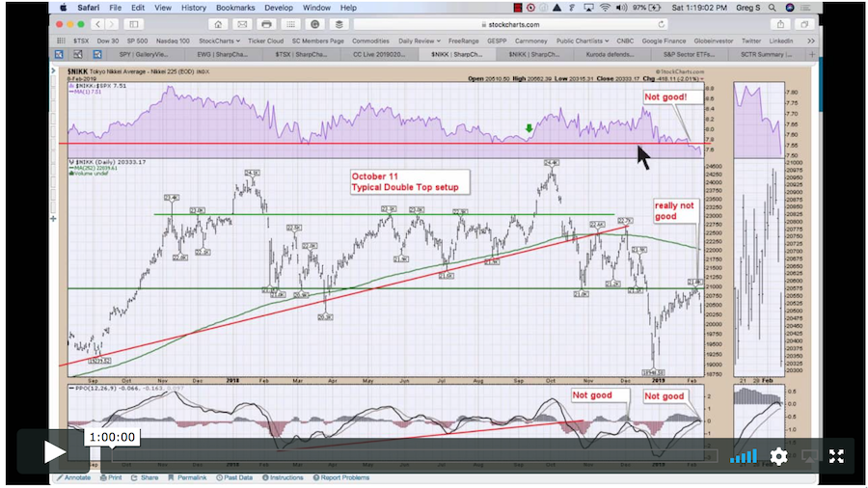Seek within the video progress bar
This screenshot has width=868, height=488.
tap(414, 456)
